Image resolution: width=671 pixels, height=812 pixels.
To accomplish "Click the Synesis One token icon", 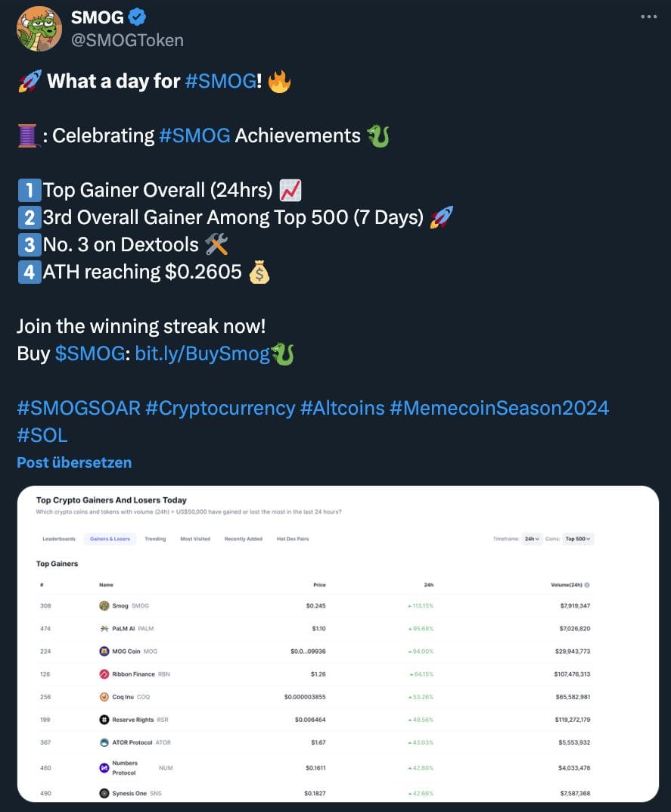I will pyautogui.click(x=102, y=793).
